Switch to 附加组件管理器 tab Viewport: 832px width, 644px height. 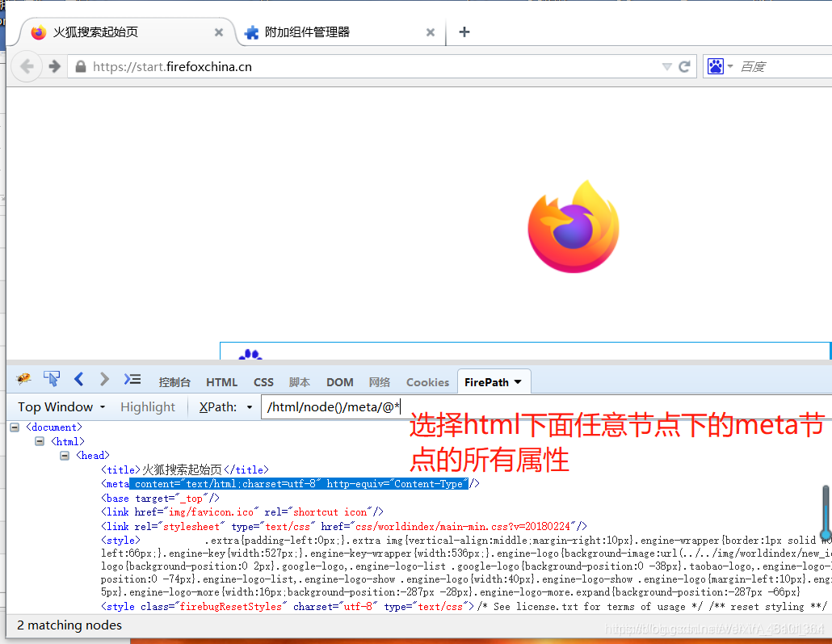click(x=339, y=32)
